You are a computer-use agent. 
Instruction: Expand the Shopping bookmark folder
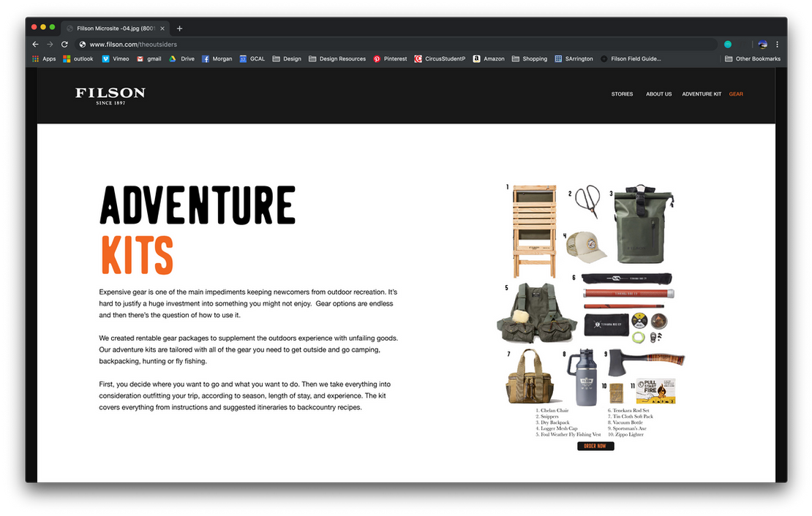click(530, 59)
